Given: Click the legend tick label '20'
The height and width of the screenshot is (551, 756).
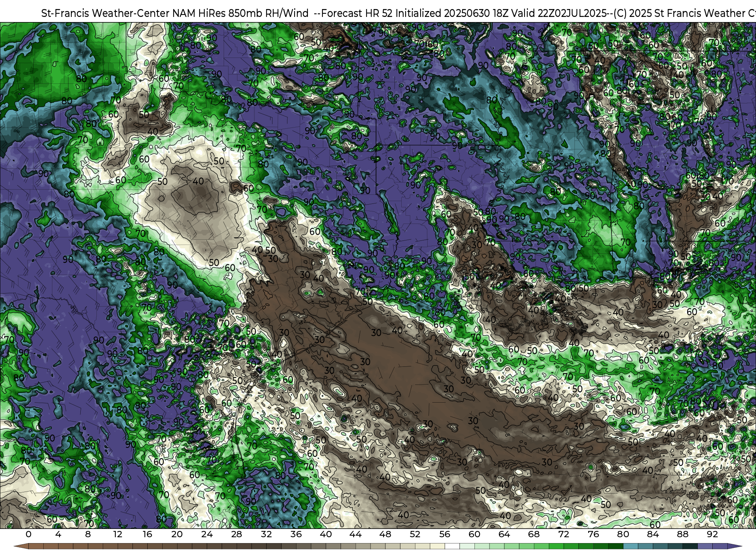Looking at the screenshot, I should click(x=177, y=534).
